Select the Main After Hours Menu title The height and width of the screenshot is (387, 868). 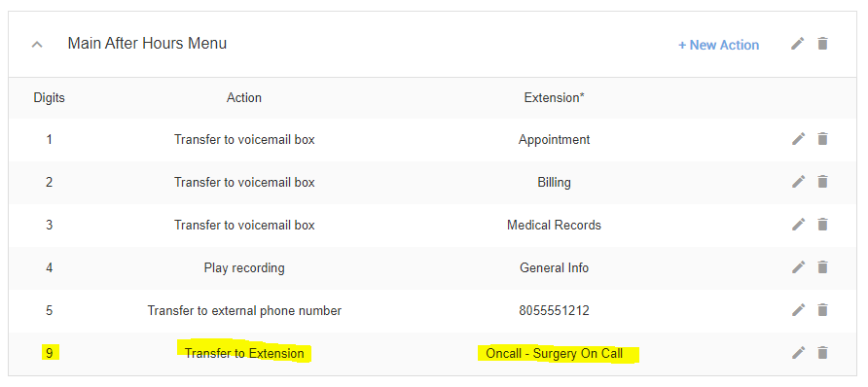(x=147, y=43)
